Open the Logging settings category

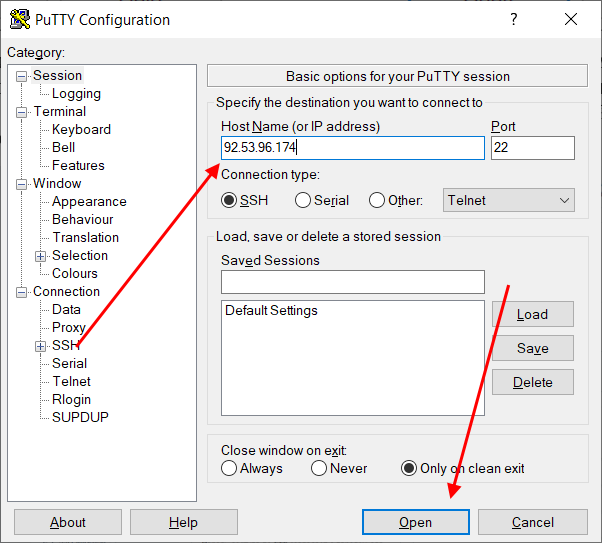76,93
